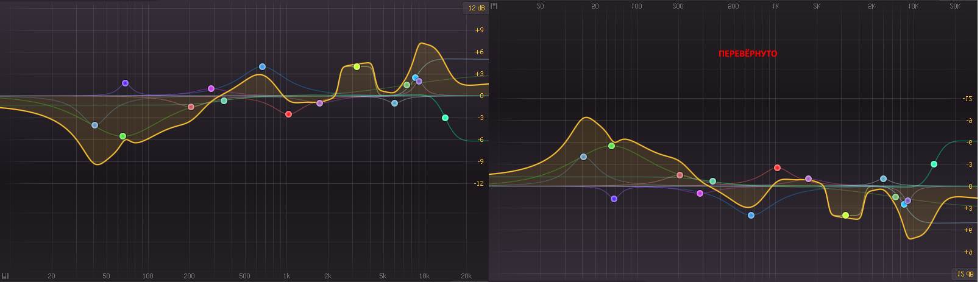Click the ПЕРЕВЁРНУТО red label
This screenshot has height=282, width=980.
tap(748, 54)
